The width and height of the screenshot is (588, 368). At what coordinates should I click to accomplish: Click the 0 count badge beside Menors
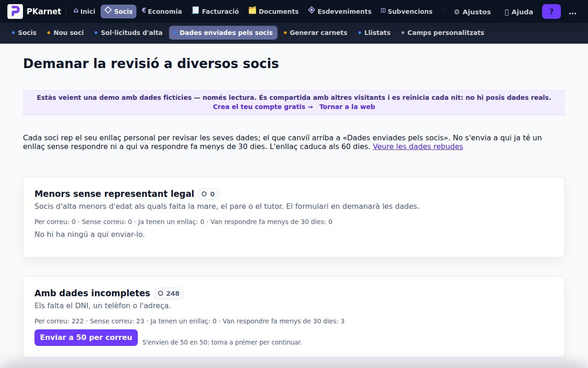(x=208, y=194)
